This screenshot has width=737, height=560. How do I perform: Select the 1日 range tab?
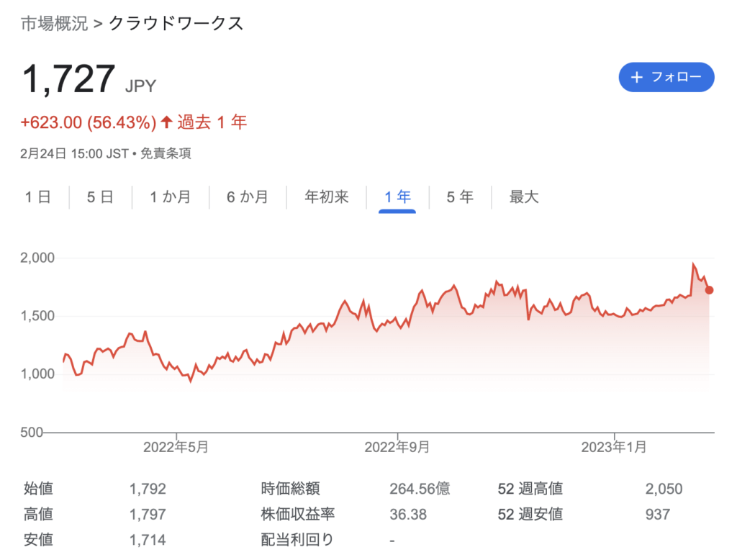point(37,197)
